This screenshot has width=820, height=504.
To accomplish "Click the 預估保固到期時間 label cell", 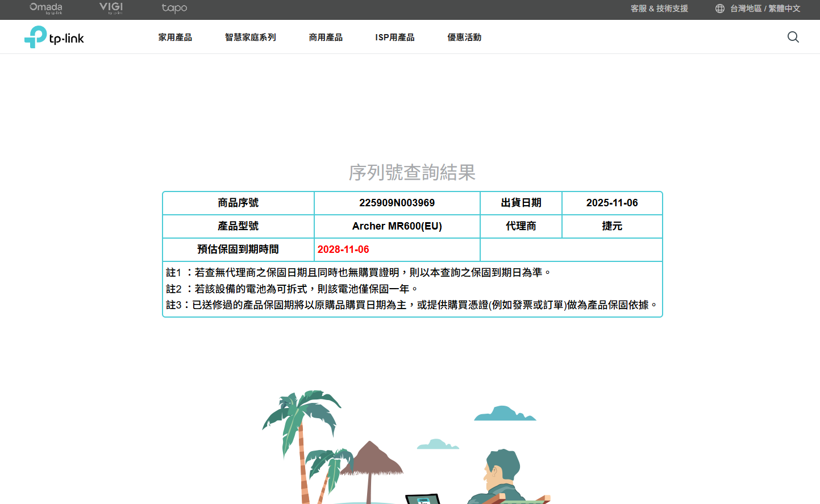I will click(x=238, y=249).
